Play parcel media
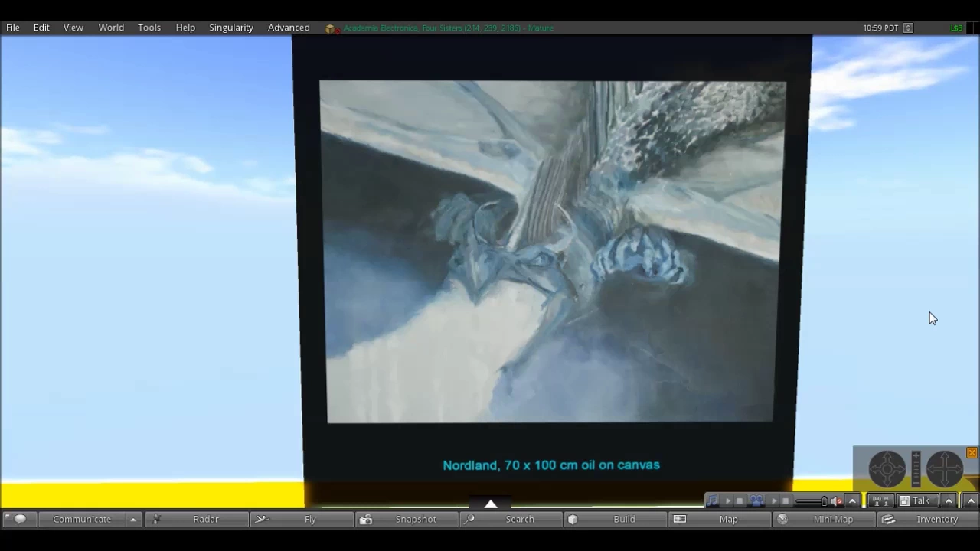980x551 pixels. pos(774,500)
